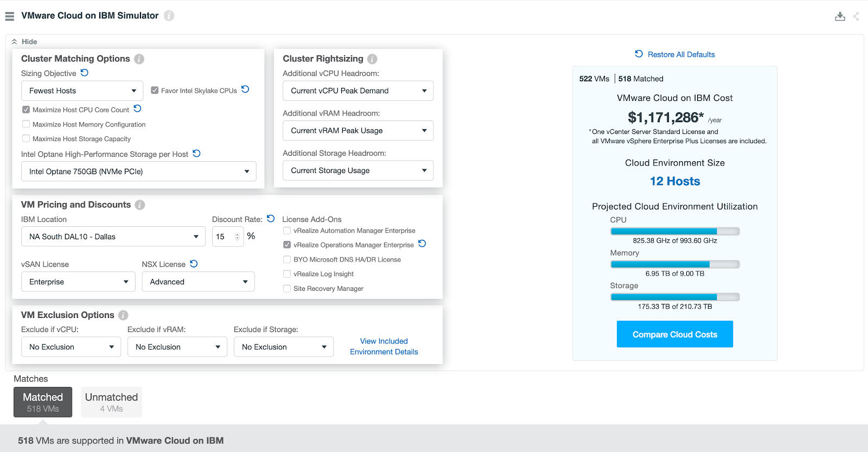The width and height of the screenshot is (868, 452).
Task: Reset the Discount Rate value
Action: pos(271,219)
